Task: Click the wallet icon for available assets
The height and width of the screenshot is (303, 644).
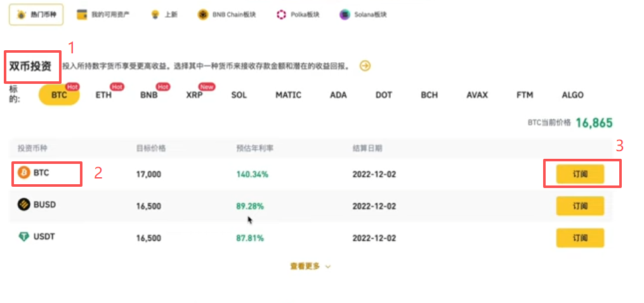Action: click(x=82, y=15)
